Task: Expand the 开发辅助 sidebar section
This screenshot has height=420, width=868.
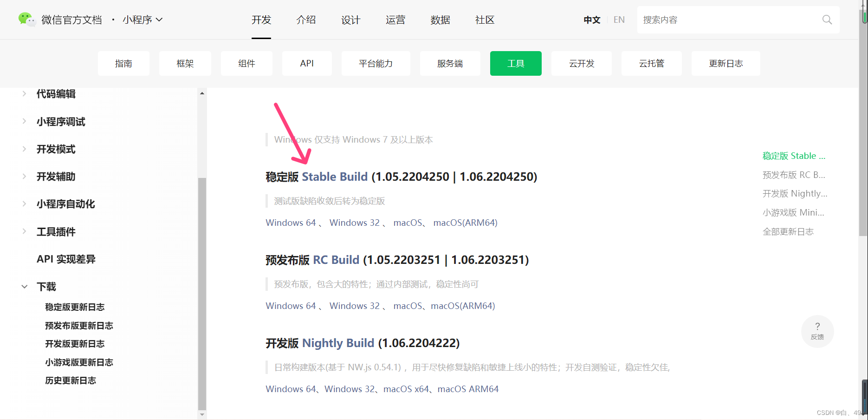Action: pyautogui.click(x=24, y=176)
